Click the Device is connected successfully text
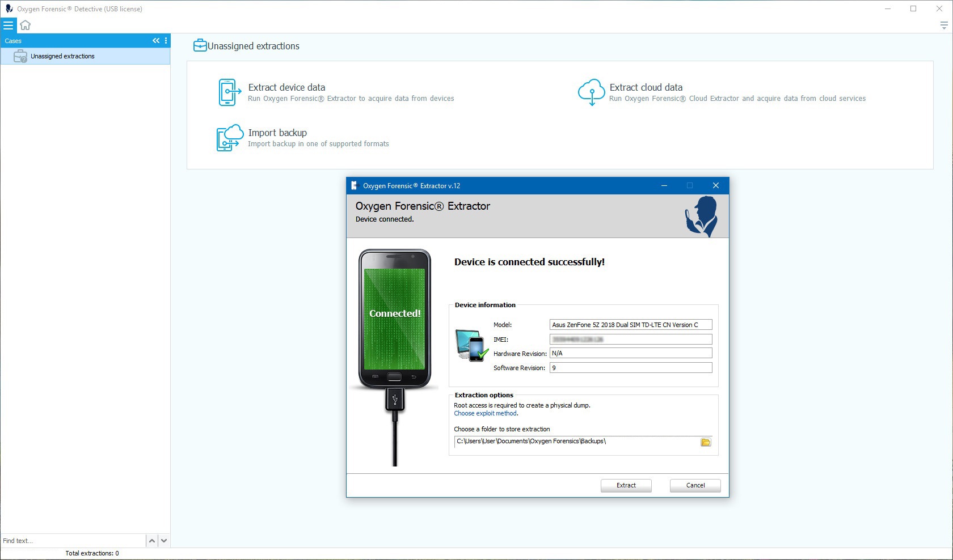The width and height of the screenshot is (953, 560). 529,262
